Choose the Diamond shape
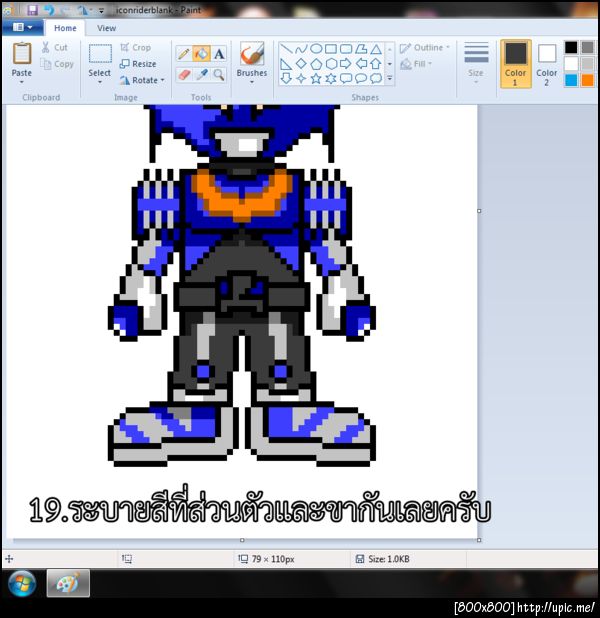The width and height of the screenshot is (600, 618). point(301,64)
